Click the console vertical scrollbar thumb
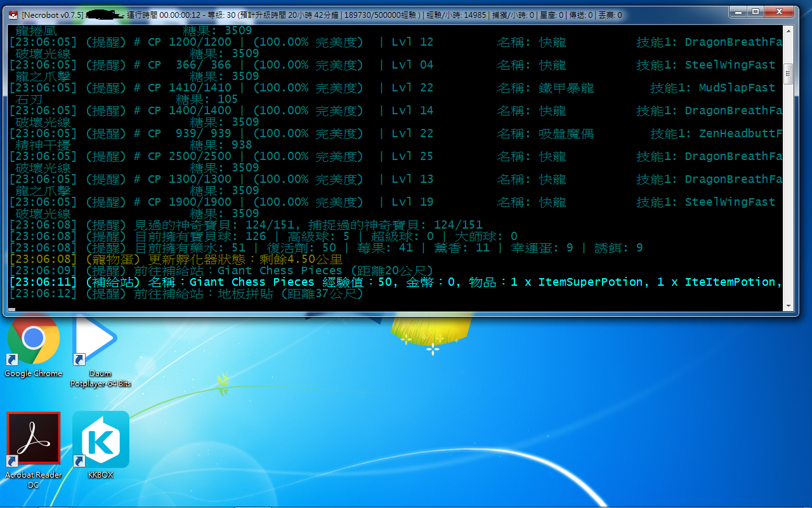The height and width of the screenshot is (508, 812). click(x=789, y=74)
